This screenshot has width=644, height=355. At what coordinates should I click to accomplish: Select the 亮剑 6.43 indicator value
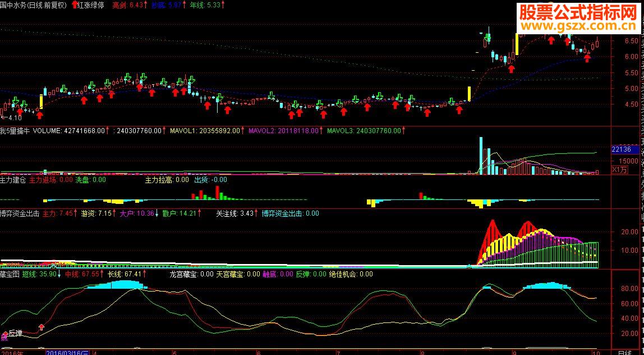pos(130,6)
